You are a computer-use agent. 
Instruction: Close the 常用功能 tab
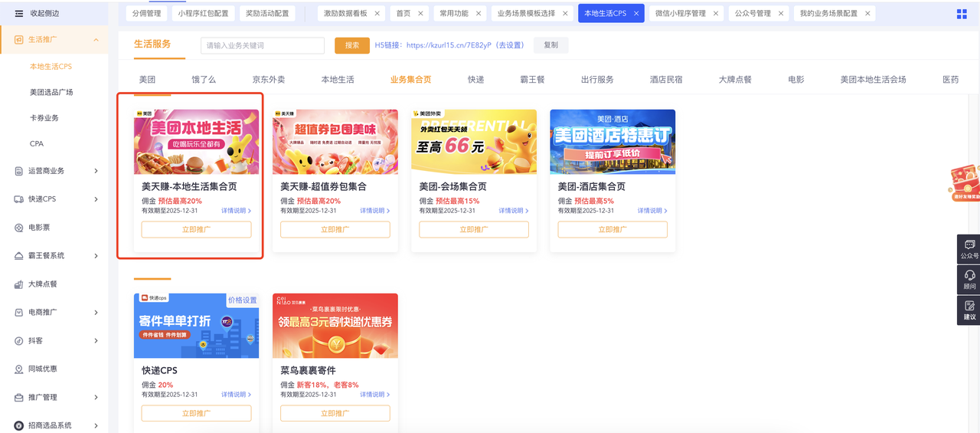(x=479, y=14)
